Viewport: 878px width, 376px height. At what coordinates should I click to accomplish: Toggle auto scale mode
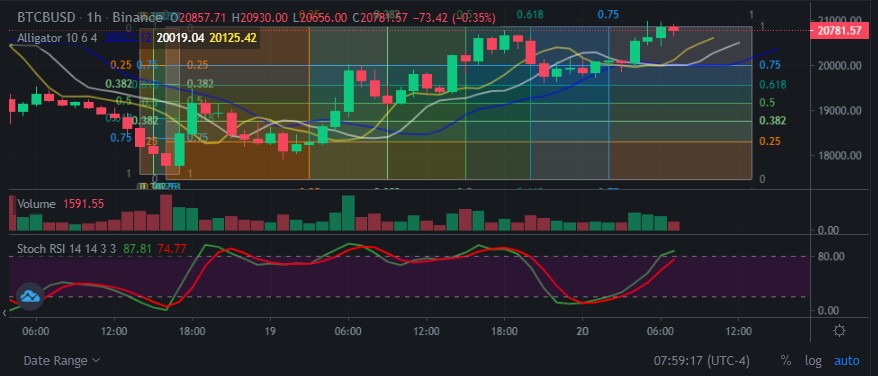(847, 360)
